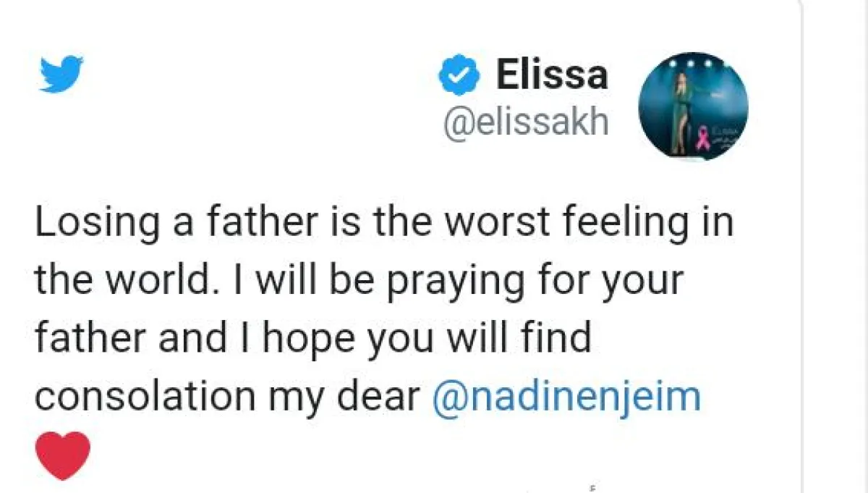Click the red heart emoji
This screenshot has width=868, height=493.
[x=63, y=455]
